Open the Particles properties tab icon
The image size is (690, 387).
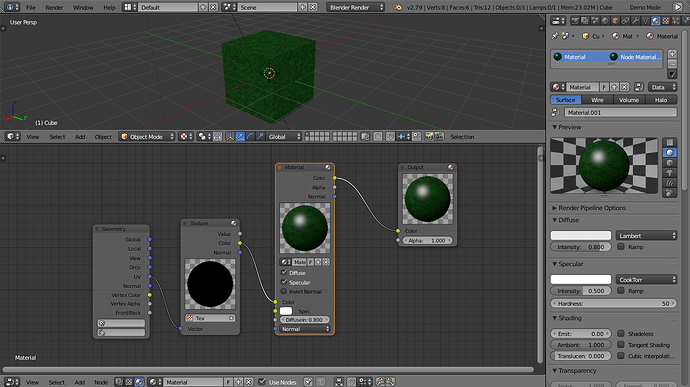coord(676,21)
